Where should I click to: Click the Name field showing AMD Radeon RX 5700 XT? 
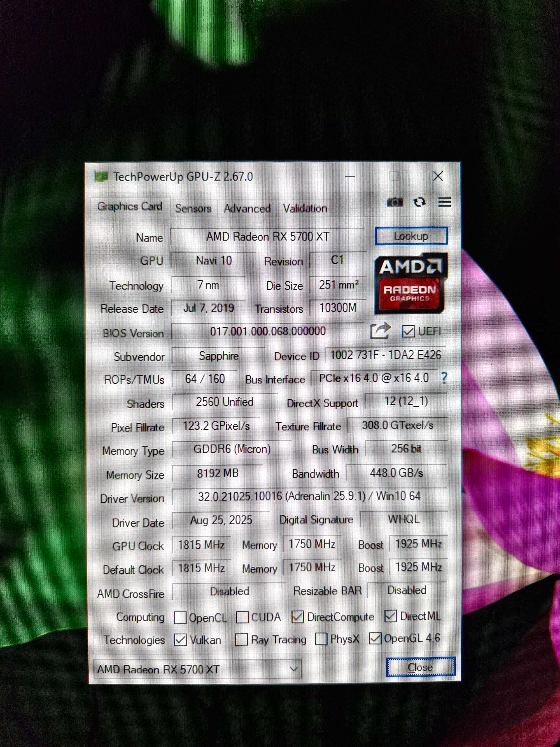pyautogui.click(x=268, y=237)
